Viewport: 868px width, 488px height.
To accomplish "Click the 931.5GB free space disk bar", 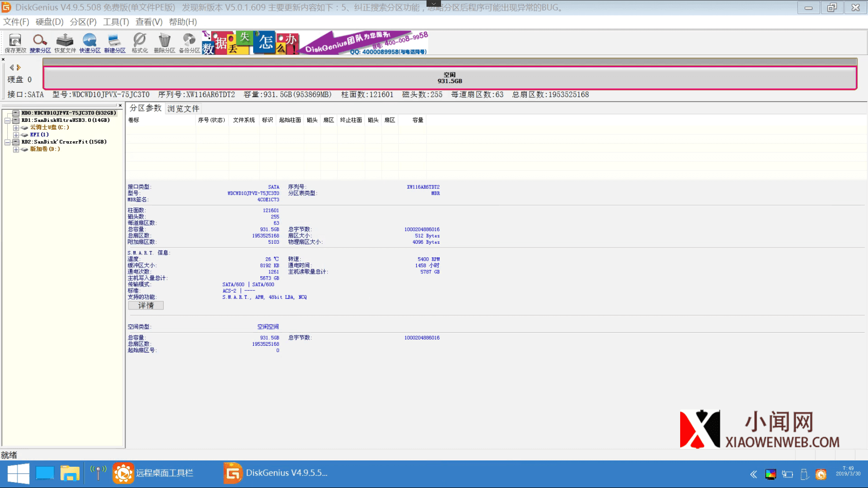I will (450, 78).
